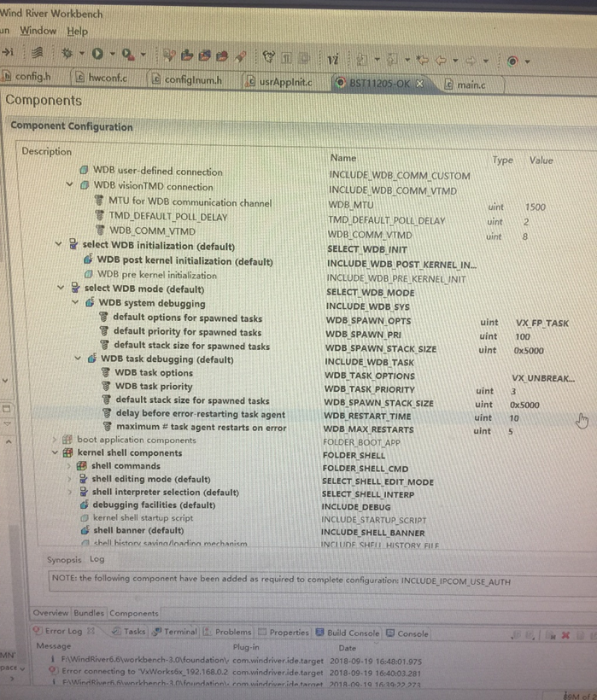This screenshot has width=597, height=700.
Task: Switch to the config.h editor tab
Action: 26,77
